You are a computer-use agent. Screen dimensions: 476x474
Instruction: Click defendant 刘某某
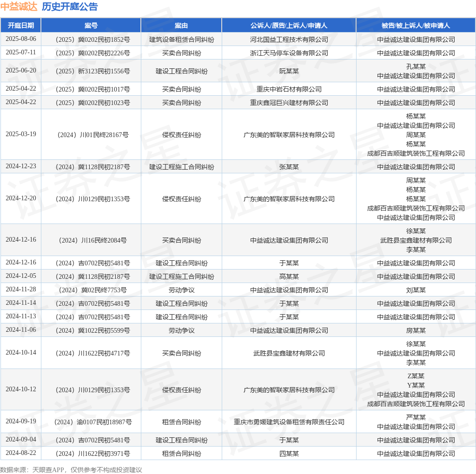416,290
